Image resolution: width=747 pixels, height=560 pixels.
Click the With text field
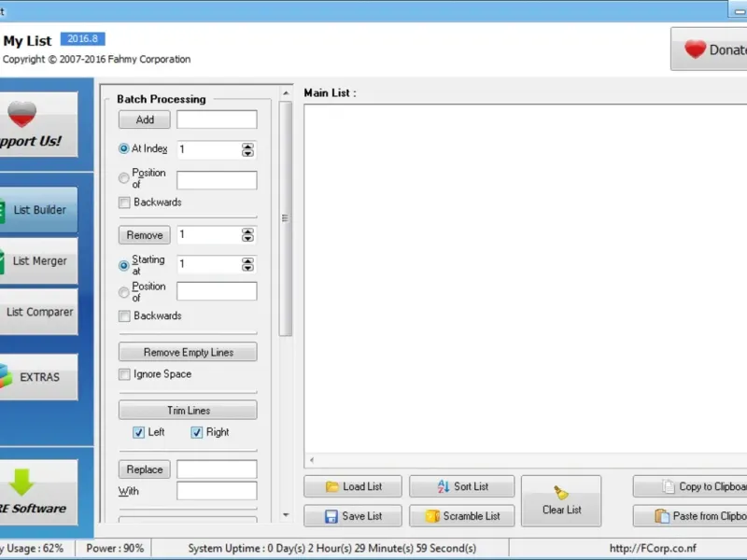(x=217, y=491)
